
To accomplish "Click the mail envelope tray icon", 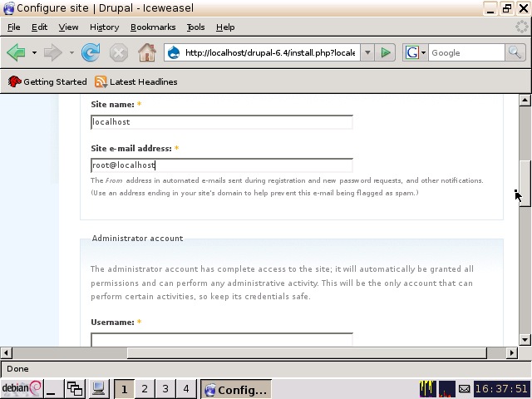I will pos(464,389).
